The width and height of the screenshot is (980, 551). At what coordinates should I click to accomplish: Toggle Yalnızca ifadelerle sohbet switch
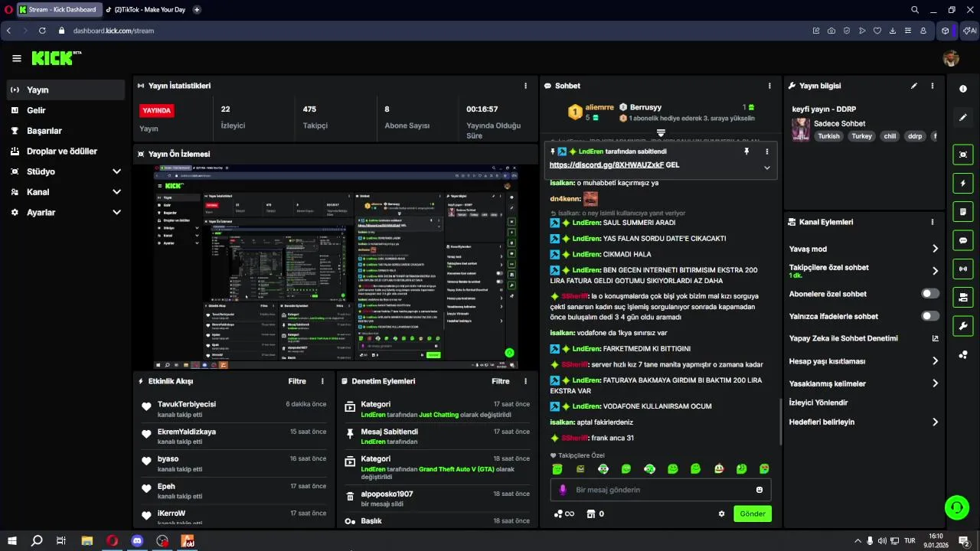(930, 316)
